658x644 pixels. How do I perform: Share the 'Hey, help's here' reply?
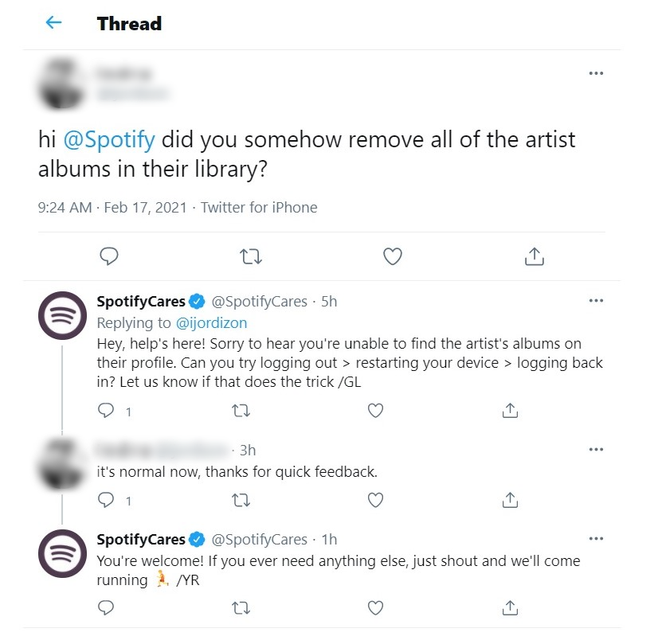(x=511, y=411)
